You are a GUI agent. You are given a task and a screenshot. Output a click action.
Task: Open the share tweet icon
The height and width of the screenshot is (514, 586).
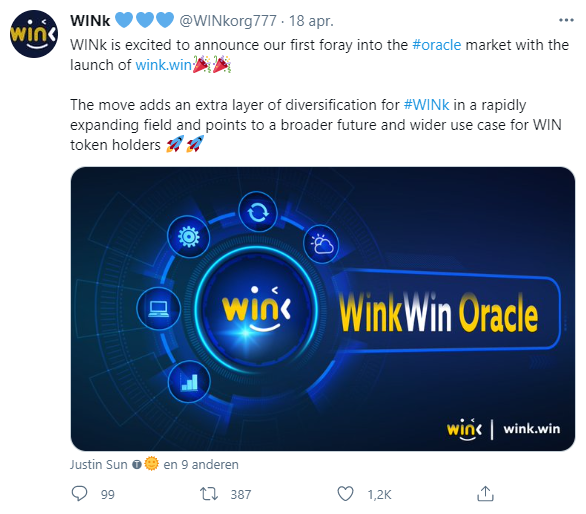[485, 493]
